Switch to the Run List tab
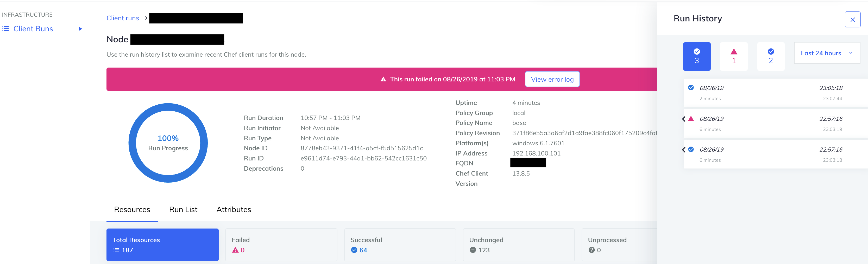The width and height of the screenshot is (868, 264). (x=183, y=209)
